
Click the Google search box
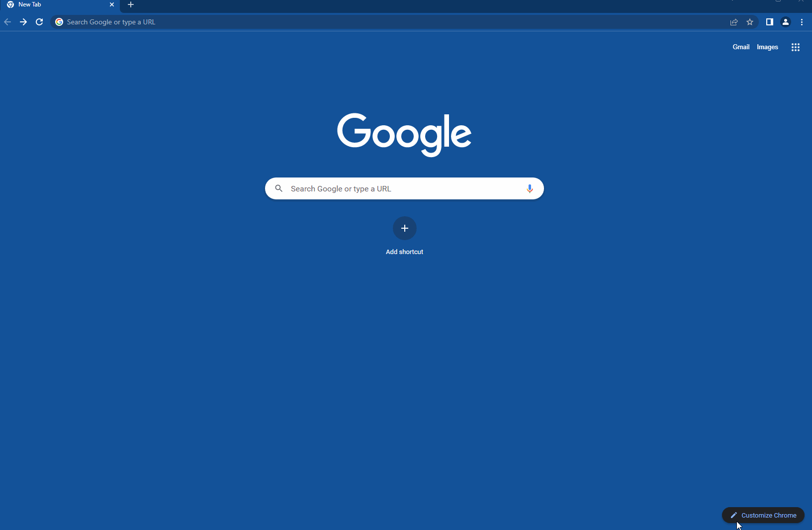(x=404, y=188)
